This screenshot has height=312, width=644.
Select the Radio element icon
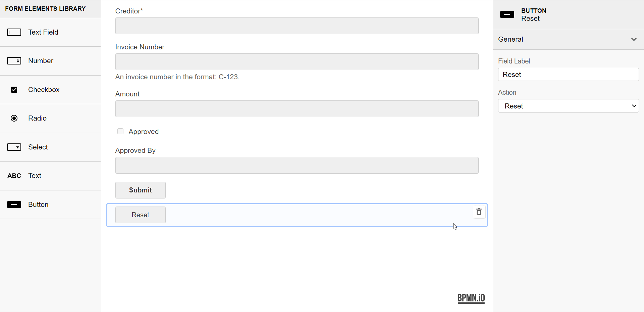coord(14,118)
